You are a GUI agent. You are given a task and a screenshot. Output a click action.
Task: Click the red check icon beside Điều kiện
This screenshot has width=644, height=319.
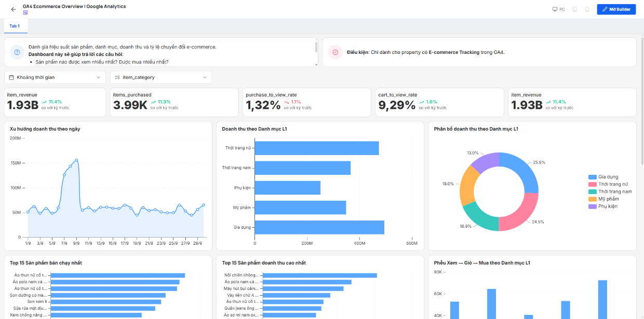[336, 52]
